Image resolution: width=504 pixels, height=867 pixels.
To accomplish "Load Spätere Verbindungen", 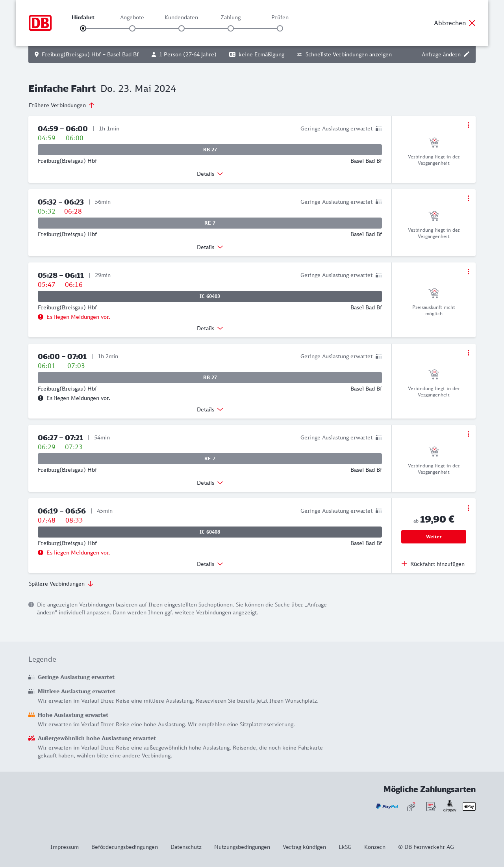I will click(x=61, y=584).
